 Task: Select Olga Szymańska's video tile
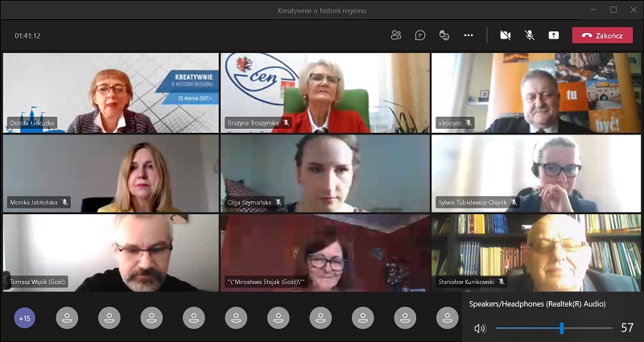[x=325, y=173]
